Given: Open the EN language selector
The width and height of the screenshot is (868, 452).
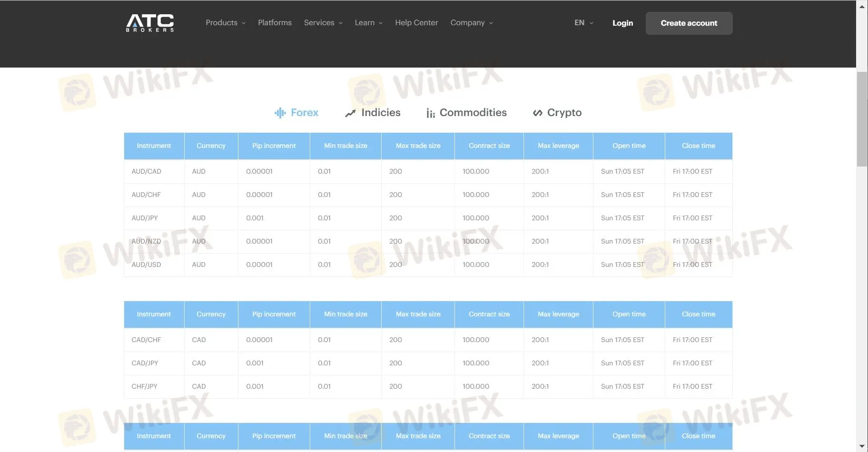Looking at the screenshot, I should coord(582,22).
